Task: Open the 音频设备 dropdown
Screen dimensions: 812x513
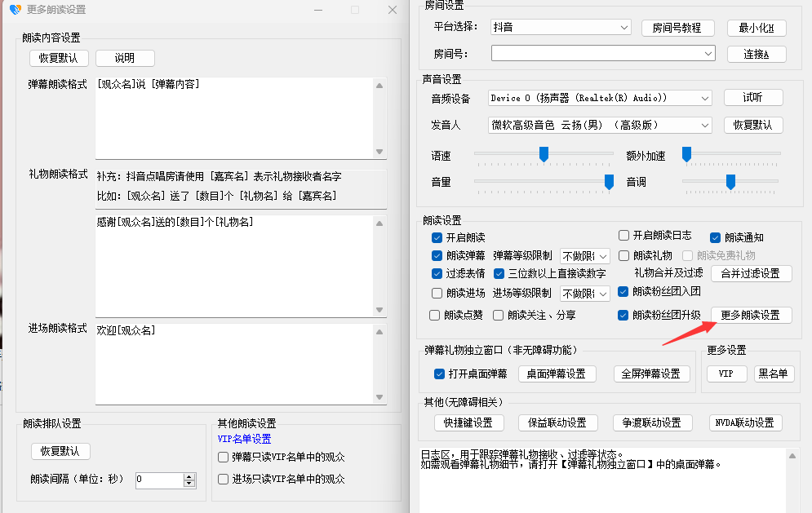Action: [x=600, y=98]
